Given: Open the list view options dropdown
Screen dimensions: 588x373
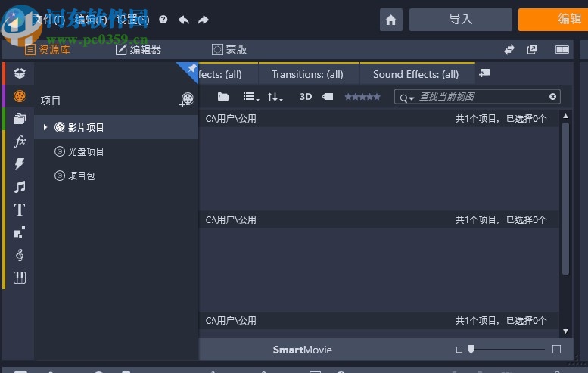Looking at the screenshot, I should tap(251, 97).
